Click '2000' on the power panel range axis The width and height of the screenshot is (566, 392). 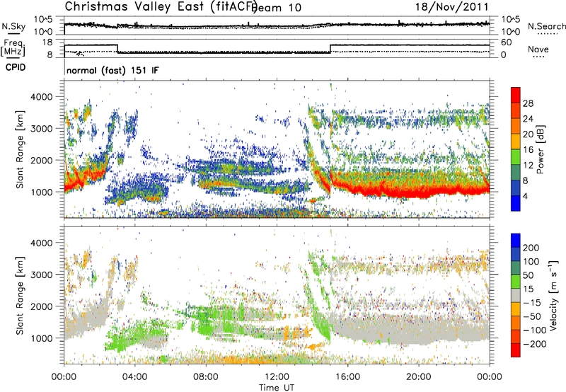[42, 160]
